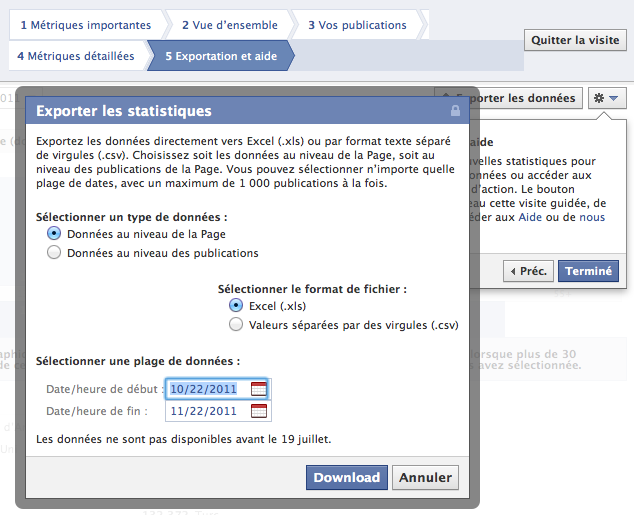
Task: Click the Download button
Action: [x=347, y=477]
